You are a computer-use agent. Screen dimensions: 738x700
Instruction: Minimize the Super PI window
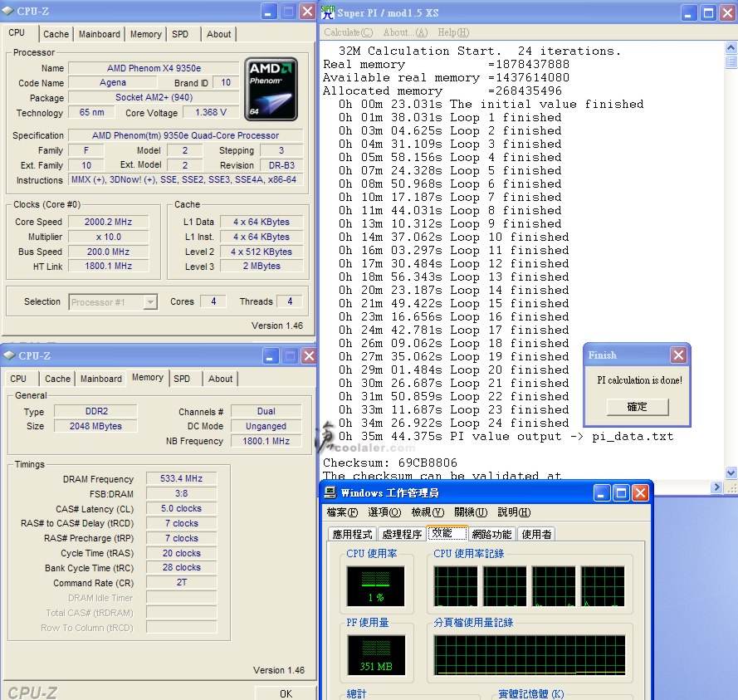click(688, 13)
